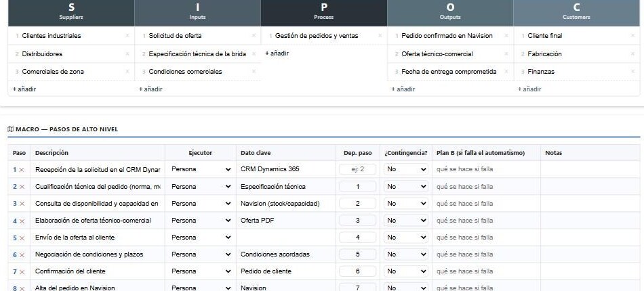Click description 'Envío de la oferta al cliente'
The image size is (644, 291).
coord(98,238)
